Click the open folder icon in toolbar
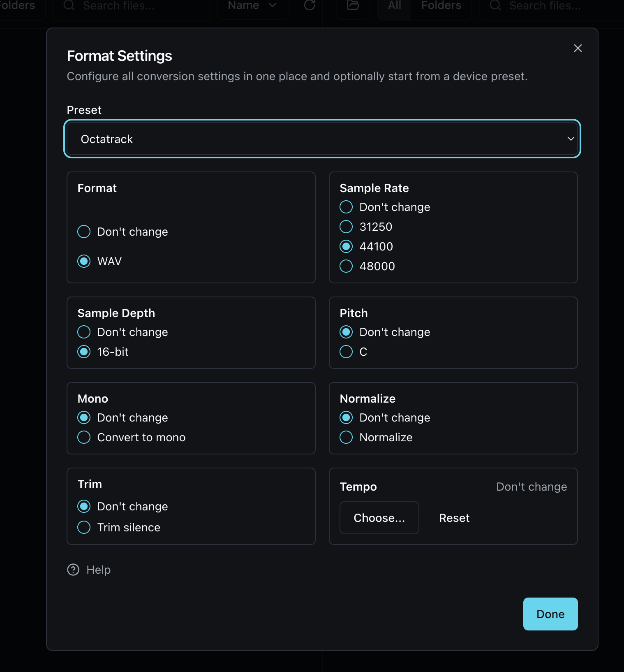 pos(353,5)
